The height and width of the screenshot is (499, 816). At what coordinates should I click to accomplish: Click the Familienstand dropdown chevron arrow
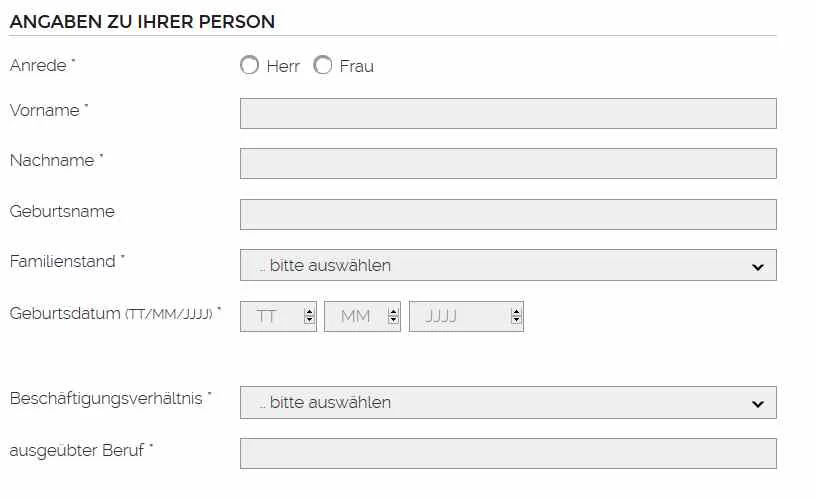[x=758, y=267]
